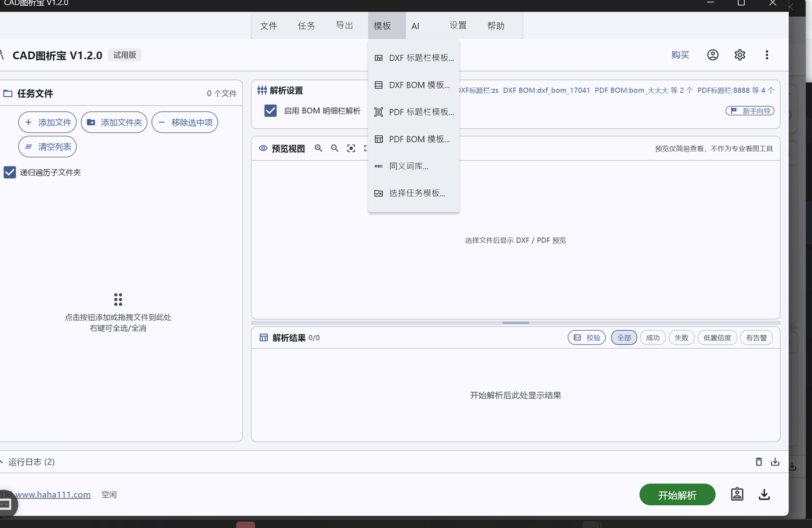This screenshot has width=812, height=528.
Task: Clear the file list with 清空列表
Action: (48, 147)
